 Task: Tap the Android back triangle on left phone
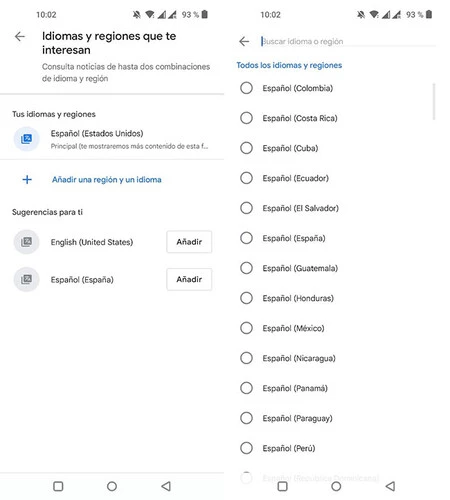[166, 486]
